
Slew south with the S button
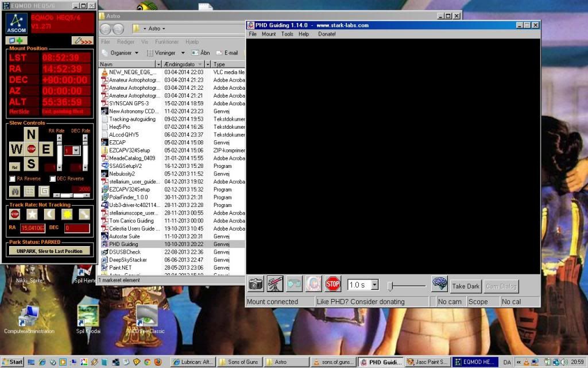31,164
